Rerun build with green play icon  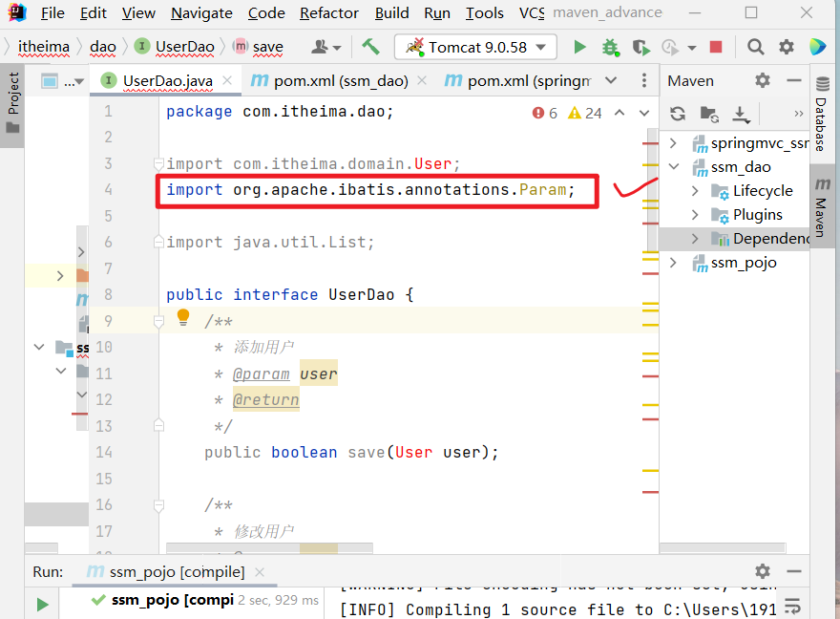(x=42, y=605)
